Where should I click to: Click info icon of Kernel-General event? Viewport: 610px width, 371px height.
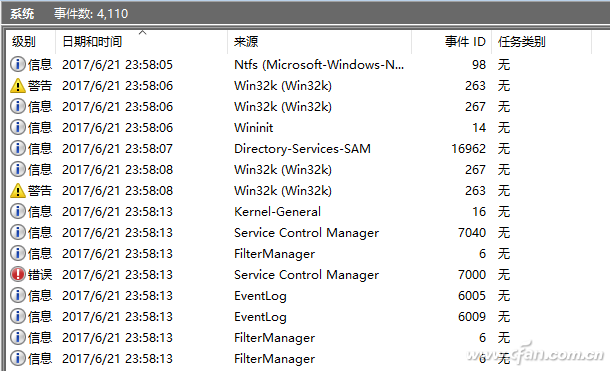pyautogui.click(x=18, y=212)
